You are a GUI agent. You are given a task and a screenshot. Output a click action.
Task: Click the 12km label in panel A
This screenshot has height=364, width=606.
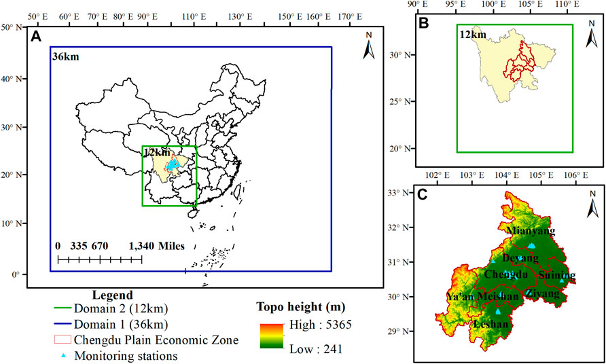156,152
